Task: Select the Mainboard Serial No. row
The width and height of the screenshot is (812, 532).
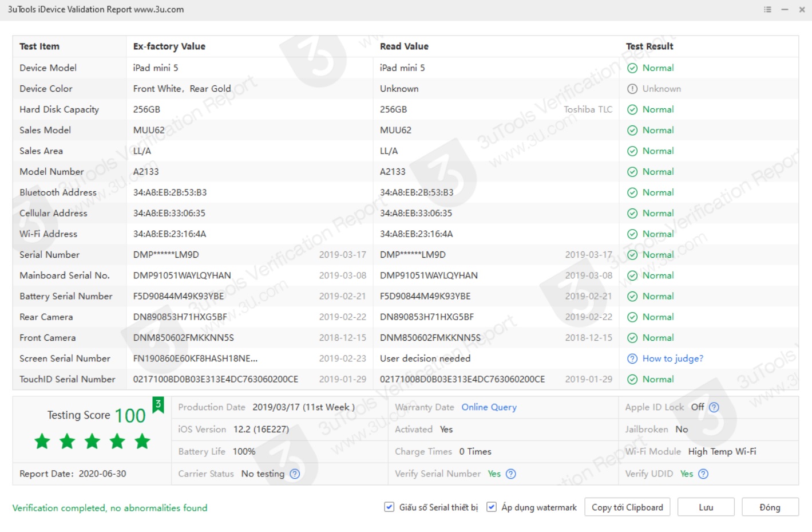Action: pyautogui.click(x=65, y=275)
